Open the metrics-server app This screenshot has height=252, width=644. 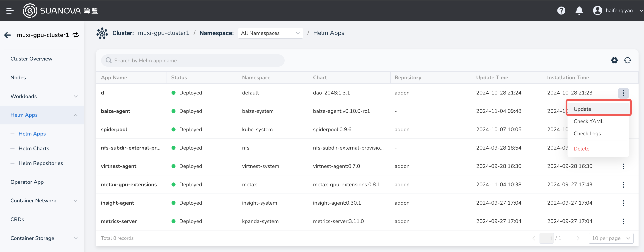point(119,221)
